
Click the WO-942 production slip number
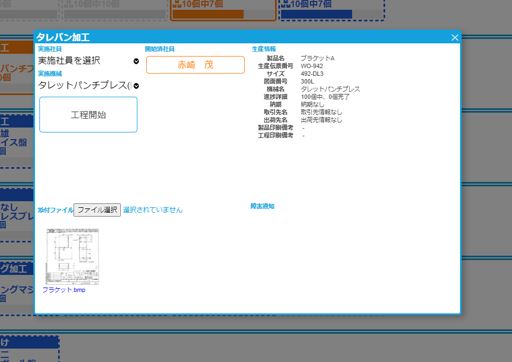click(312, 66)
